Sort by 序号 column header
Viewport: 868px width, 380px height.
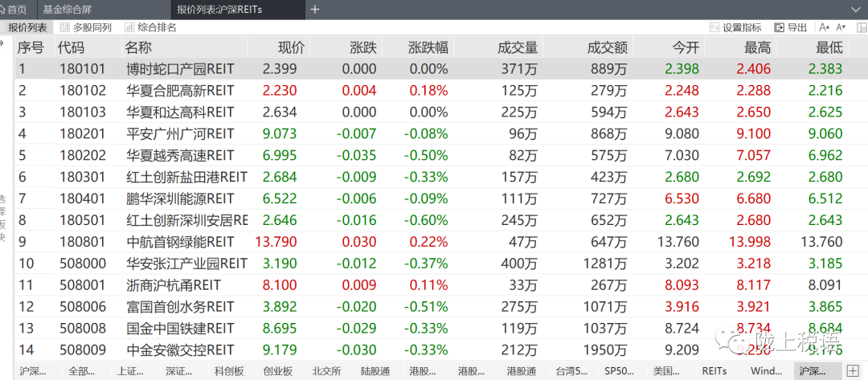(31, 48)
